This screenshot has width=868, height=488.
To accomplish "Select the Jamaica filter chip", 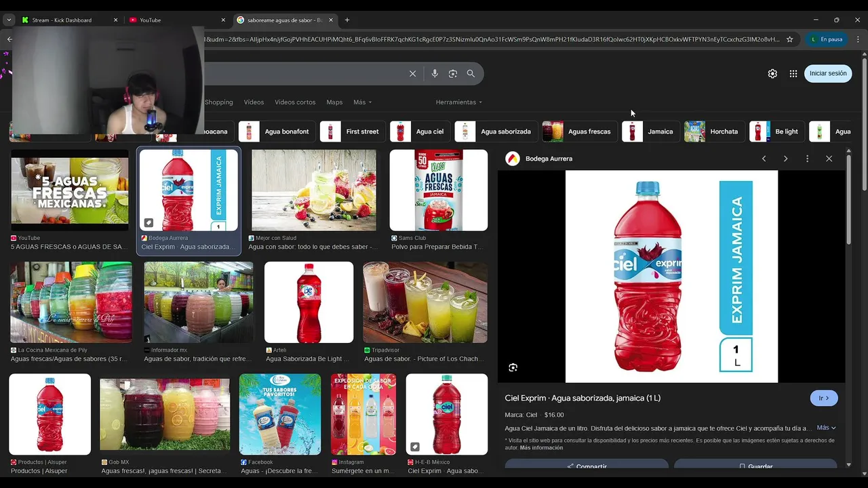I will pos(651,131).
